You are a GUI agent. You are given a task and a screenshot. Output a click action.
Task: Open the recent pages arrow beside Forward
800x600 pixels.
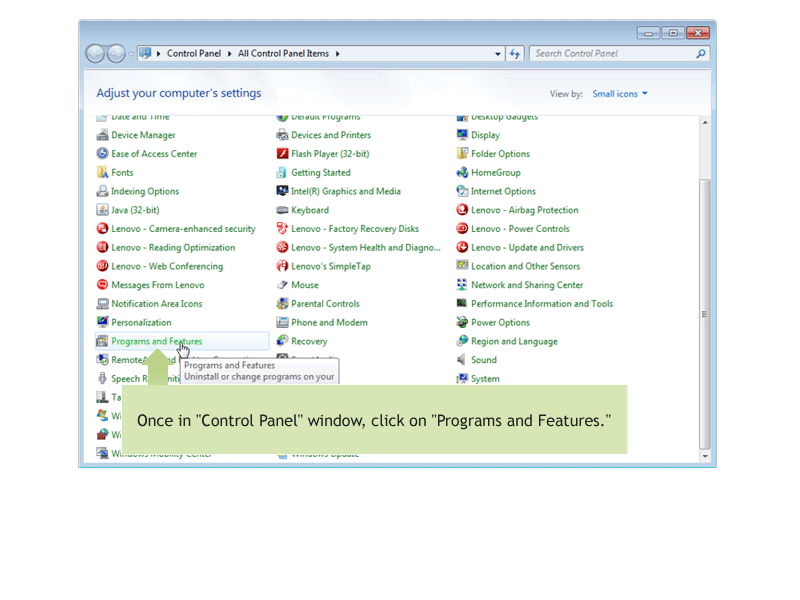tap(131, 54)
